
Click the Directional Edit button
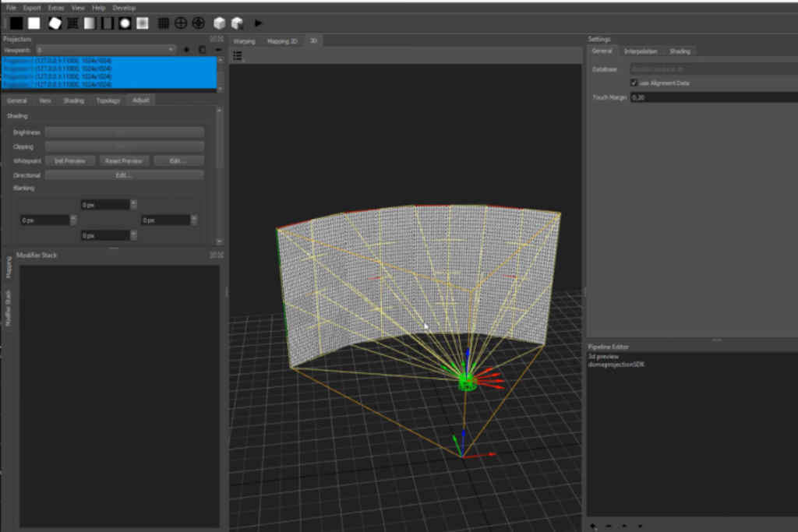124,175
